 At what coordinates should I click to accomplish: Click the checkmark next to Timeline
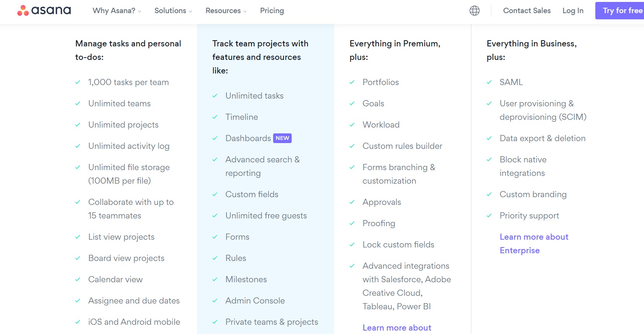coord(215,117)
